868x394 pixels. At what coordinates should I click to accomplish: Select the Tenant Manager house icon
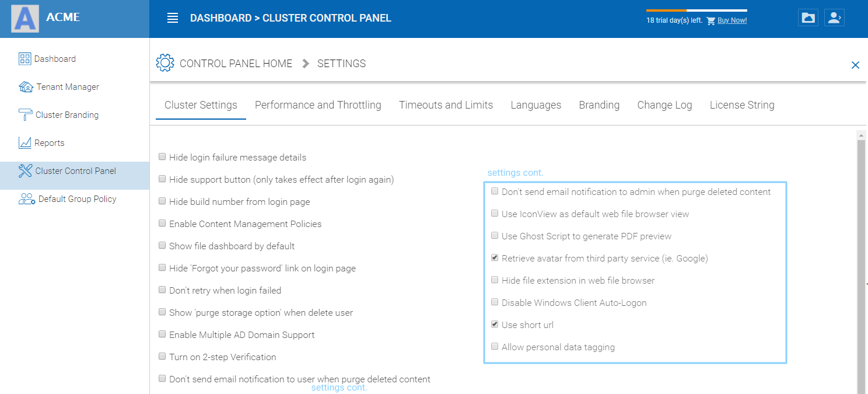click(26, 86)
